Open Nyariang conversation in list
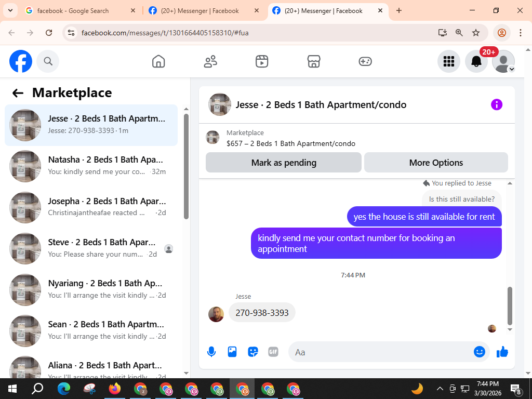 point(91,289)
